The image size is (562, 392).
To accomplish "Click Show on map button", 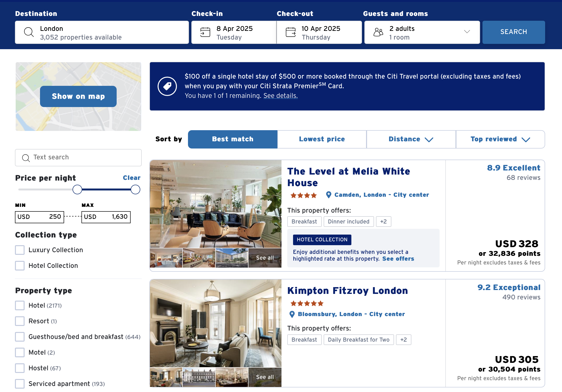I will tap(78, 96).
